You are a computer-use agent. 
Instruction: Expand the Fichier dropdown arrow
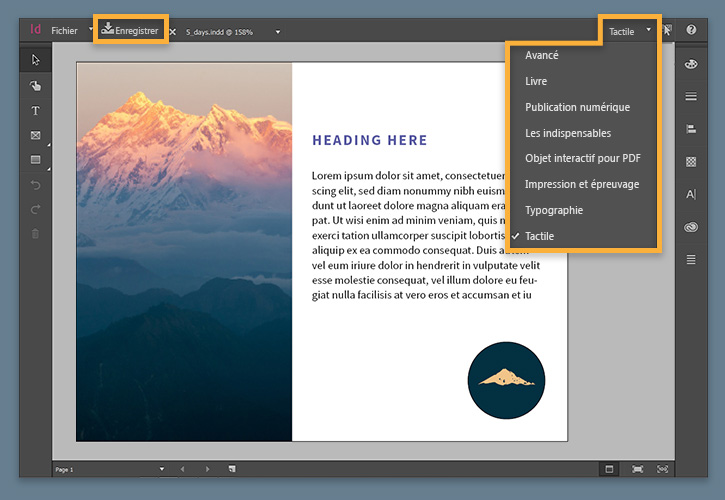click(x=91, y=29)
